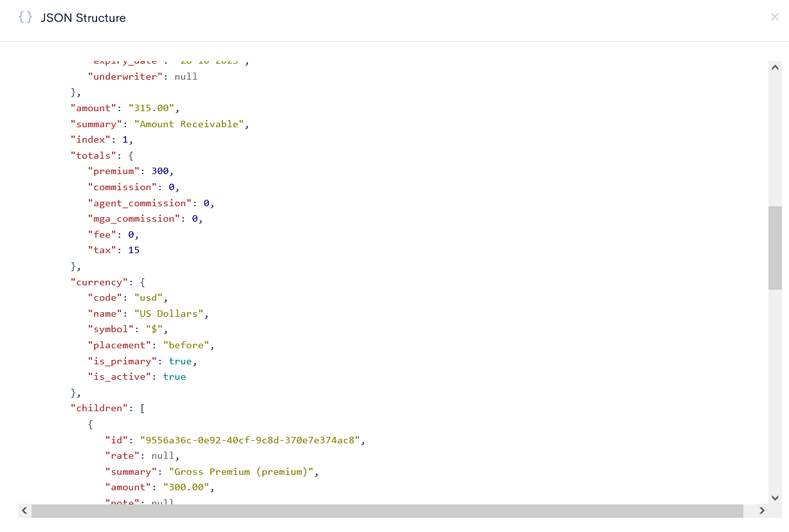Click the null value of "underwriter"

186,76
